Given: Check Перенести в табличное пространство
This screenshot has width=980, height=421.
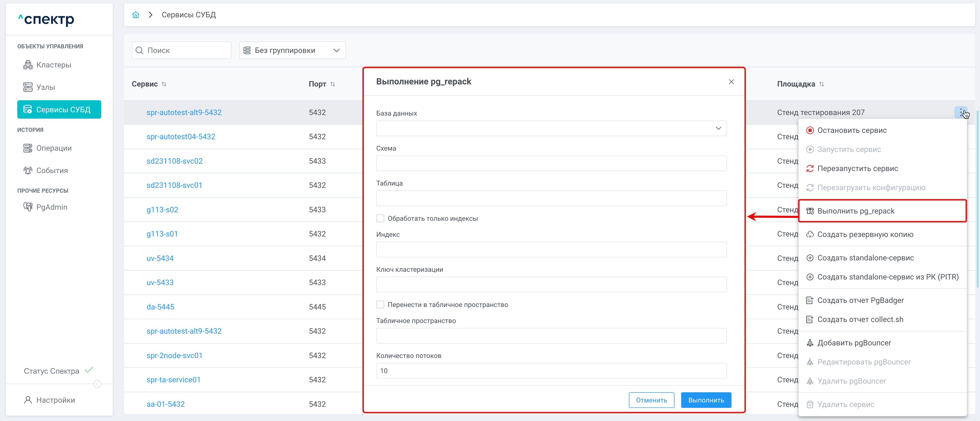Looking at the screenshot, I should [x=380, y=304].
